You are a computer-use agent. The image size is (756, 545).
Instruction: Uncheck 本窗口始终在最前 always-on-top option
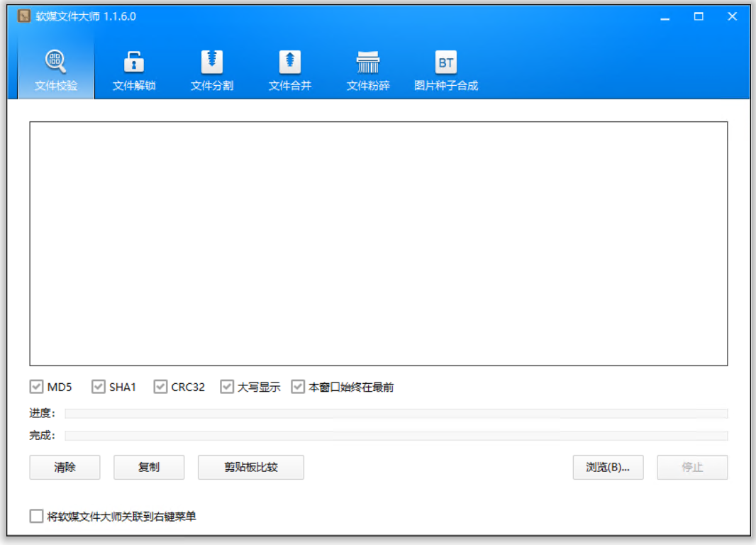297,387
